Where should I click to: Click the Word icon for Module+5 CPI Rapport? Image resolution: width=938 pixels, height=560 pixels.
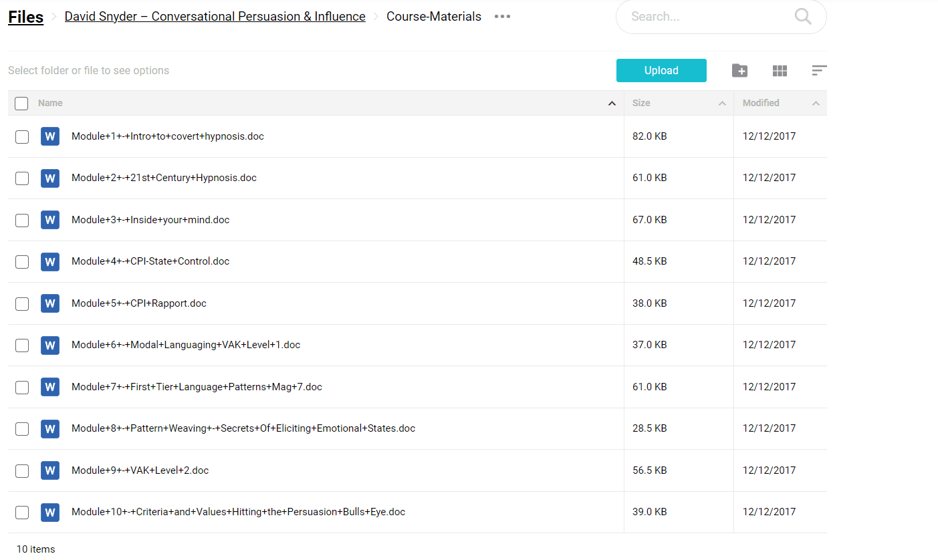pos(50,303)
